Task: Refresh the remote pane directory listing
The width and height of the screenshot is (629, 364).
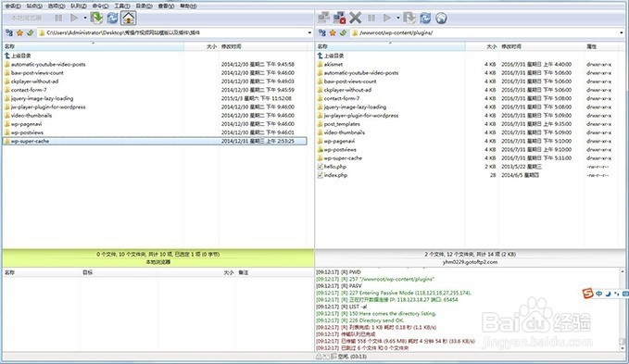Action: tap(425, 18)
